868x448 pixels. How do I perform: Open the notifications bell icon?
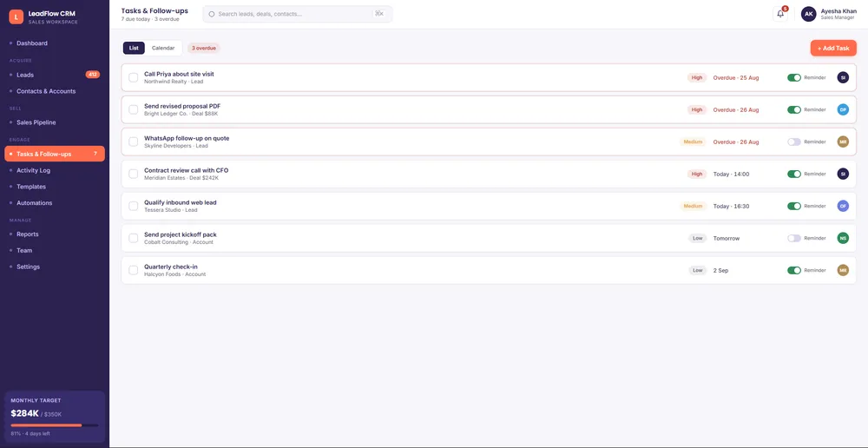tap(780, 15)
